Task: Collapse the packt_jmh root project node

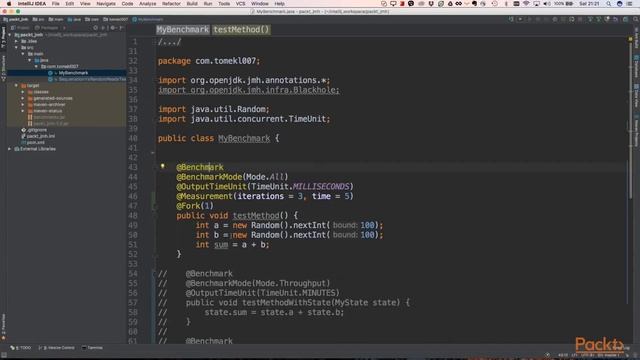Action: (x=10, y=35)
